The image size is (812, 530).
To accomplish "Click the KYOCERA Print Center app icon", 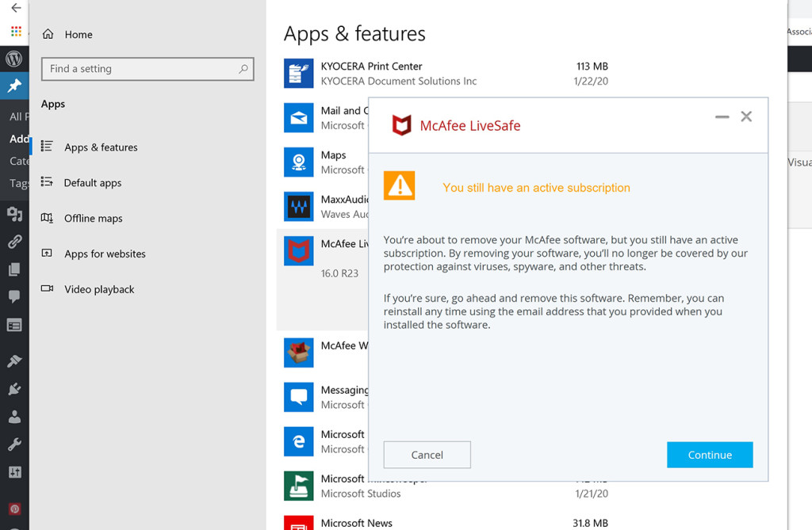I will point(298,74).
